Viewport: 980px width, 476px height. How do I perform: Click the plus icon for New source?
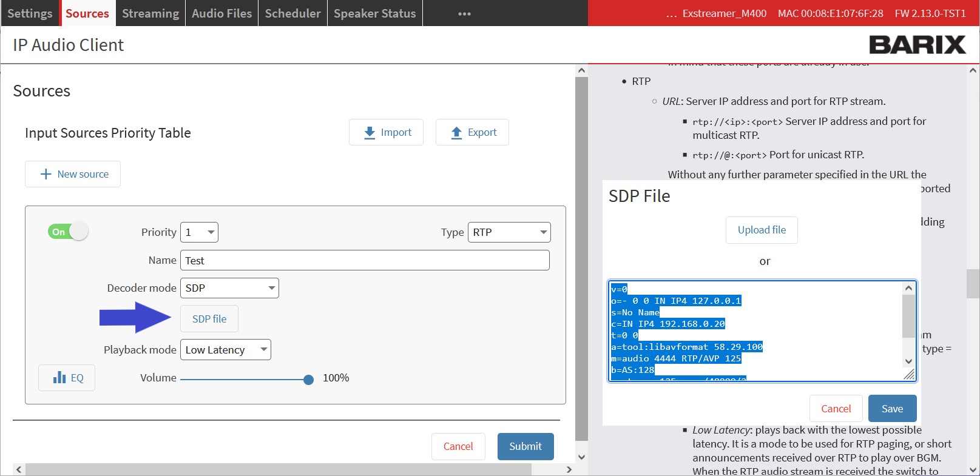pos(46,175)
